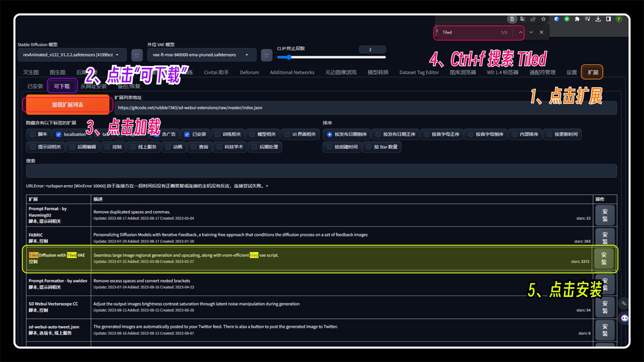Toggle the 线上服务 checkbox
The image size is (644, 362).
[x=133, y=147]
